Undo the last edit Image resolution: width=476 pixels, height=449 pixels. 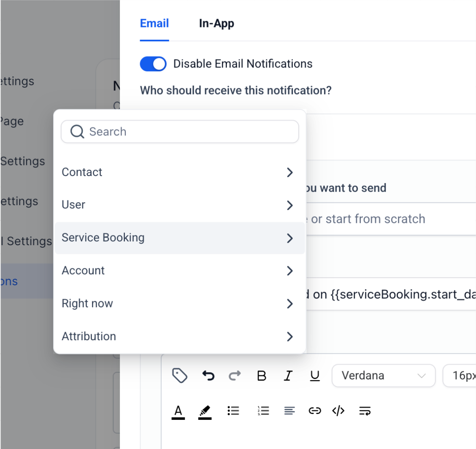pos(208,376)
